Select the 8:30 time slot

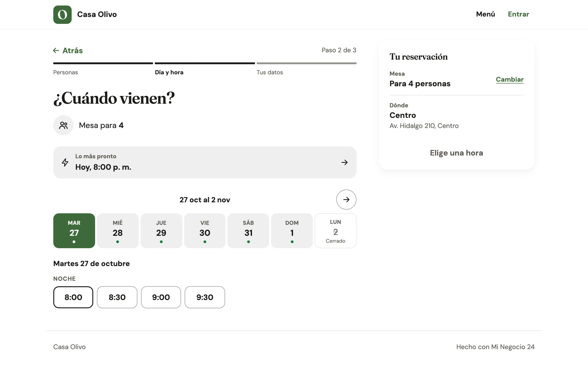[x=117, y=297]
